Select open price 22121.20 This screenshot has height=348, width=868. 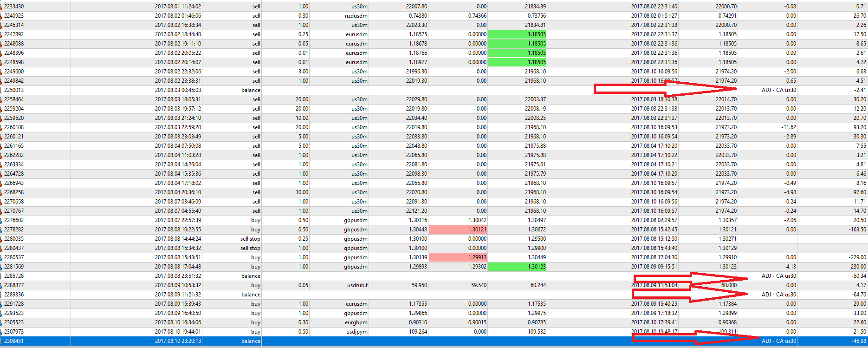(416, 211)
